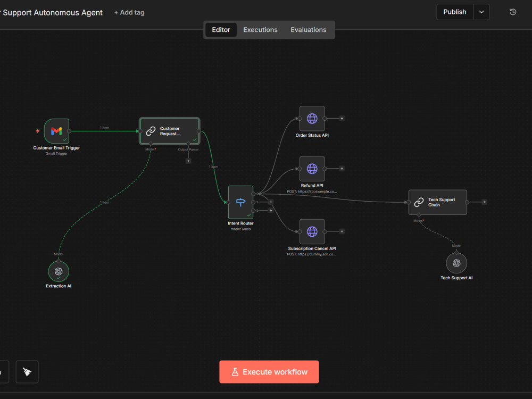Expand the Publish dropdown arrow
Screen dimensions: 532x399
tap(481, 12)
